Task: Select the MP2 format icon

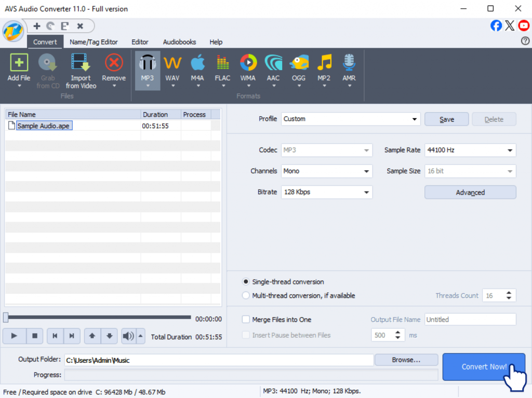Action: [x=324, y=63]
